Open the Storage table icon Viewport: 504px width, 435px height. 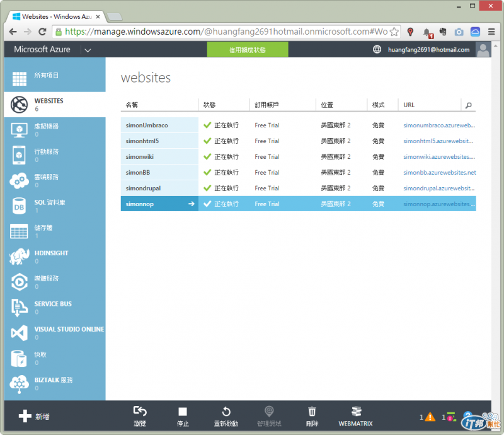(19, 231)
